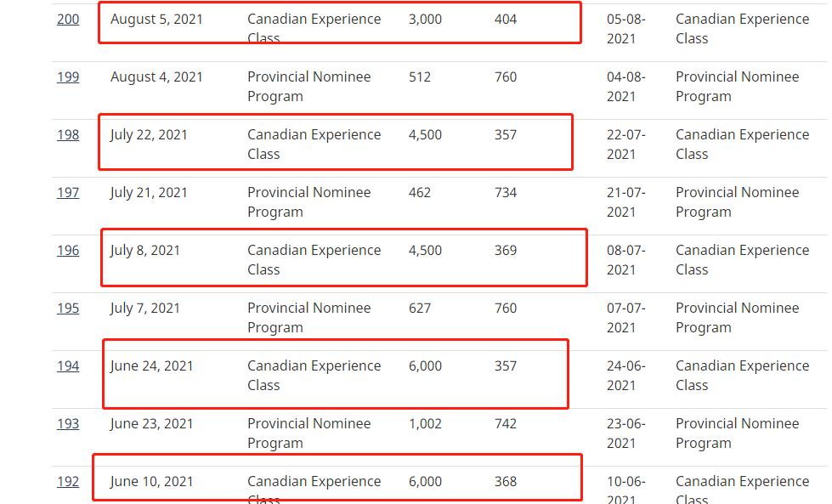832x504 pixels.
Task: Click the draw 199 link
Action: click(x=68, y=76)
